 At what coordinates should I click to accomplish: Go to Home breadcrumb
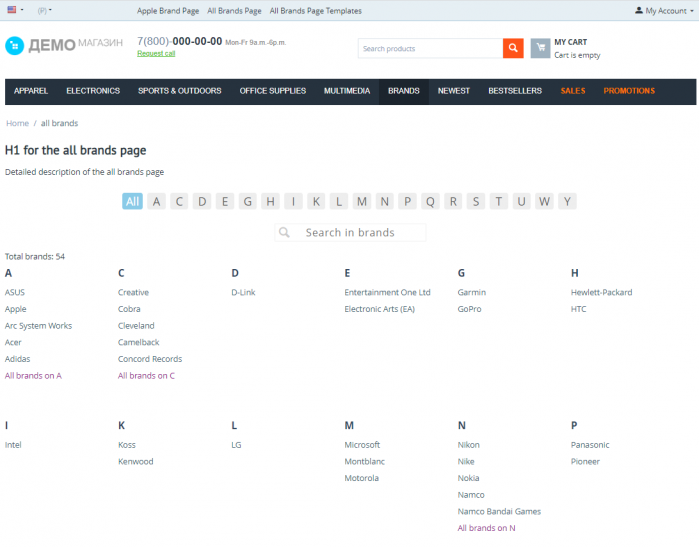[x=17, y=123]
